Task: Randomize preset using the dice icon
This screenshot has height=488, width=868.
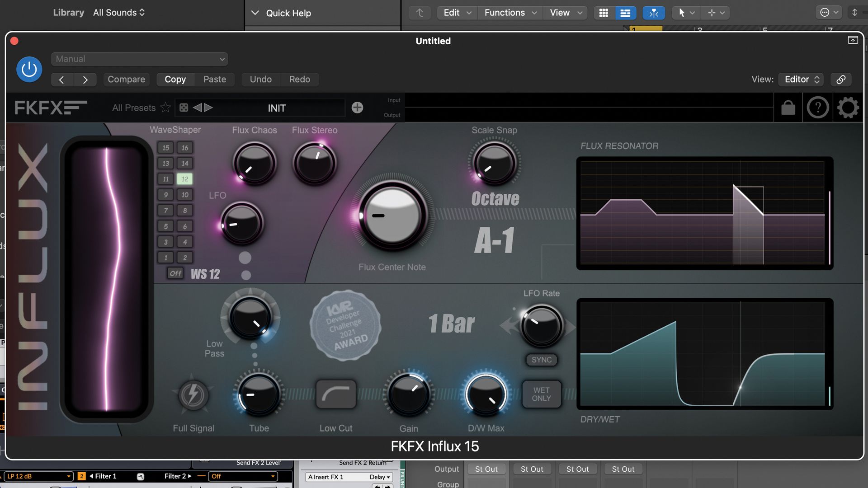Action: (x=183, y=108)
